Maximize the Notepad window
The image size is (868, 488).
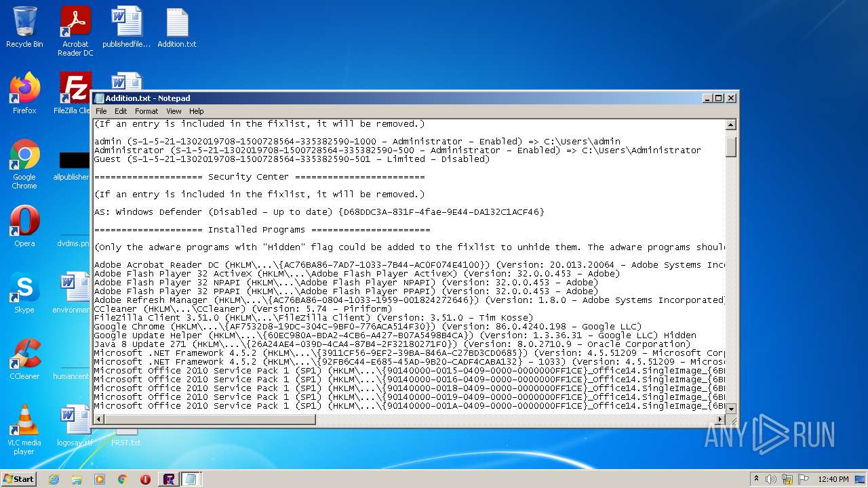[x=719, y=98]
